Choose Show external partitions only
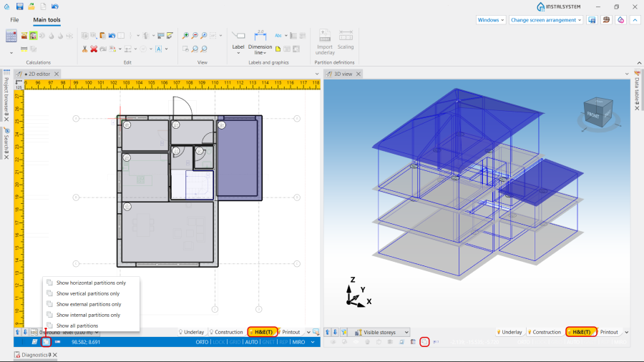 88,304
